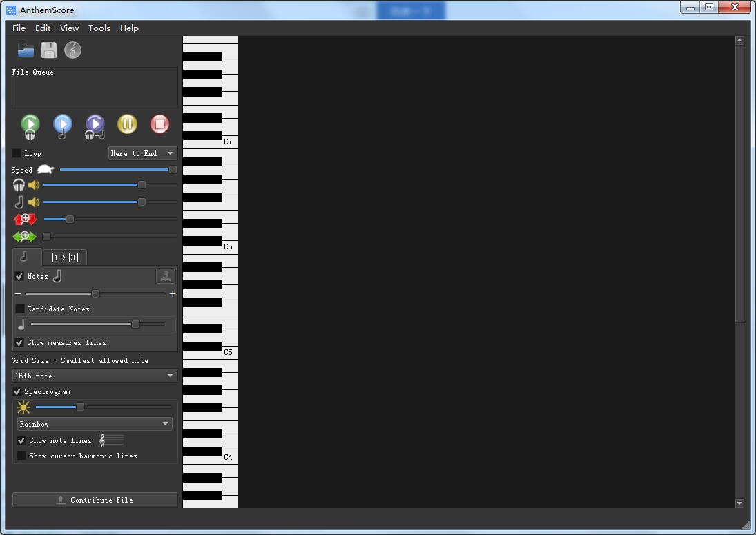Uncheck the Spectrogram checkbox
The width and height of the screenshot is (756, 535).
point(17,391)
